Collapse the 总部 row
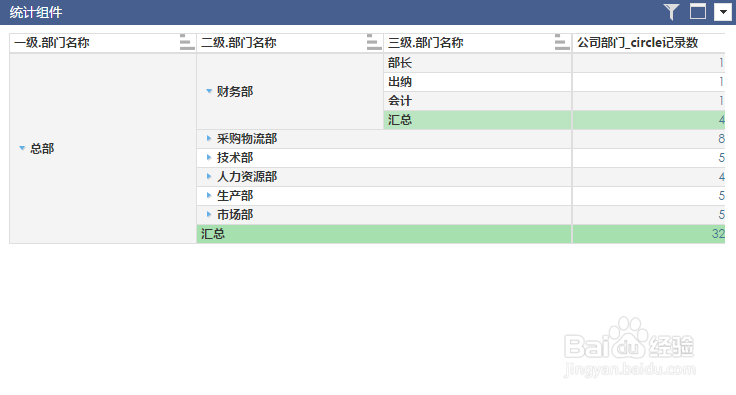Viewport: 736px width, 395px height. (x=22, y=148)
